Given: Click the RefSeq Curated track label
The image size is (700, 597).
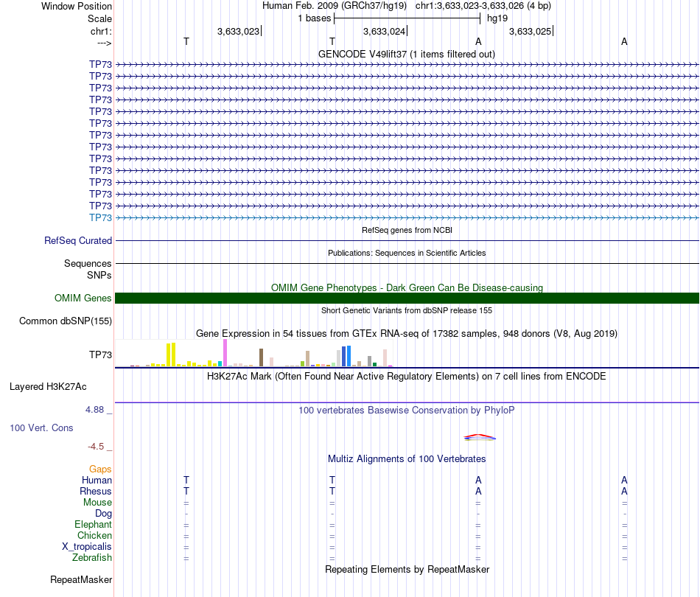Looking at the screenshot, I should (78, 241).
